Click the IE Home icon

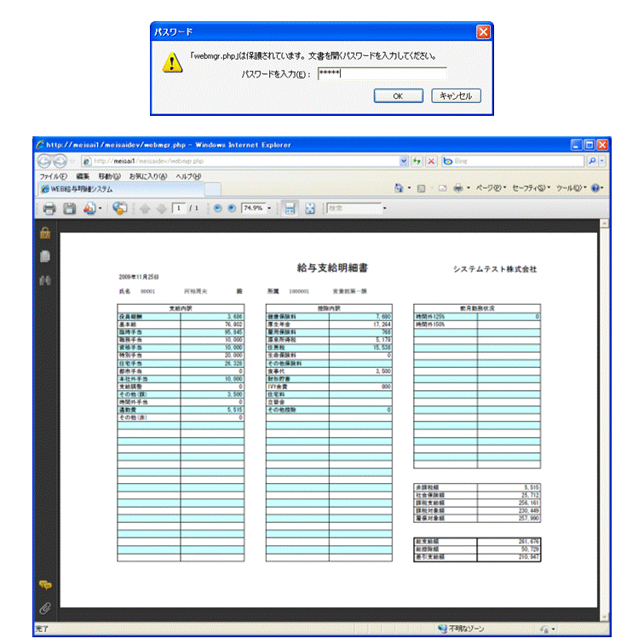[399, 188]
